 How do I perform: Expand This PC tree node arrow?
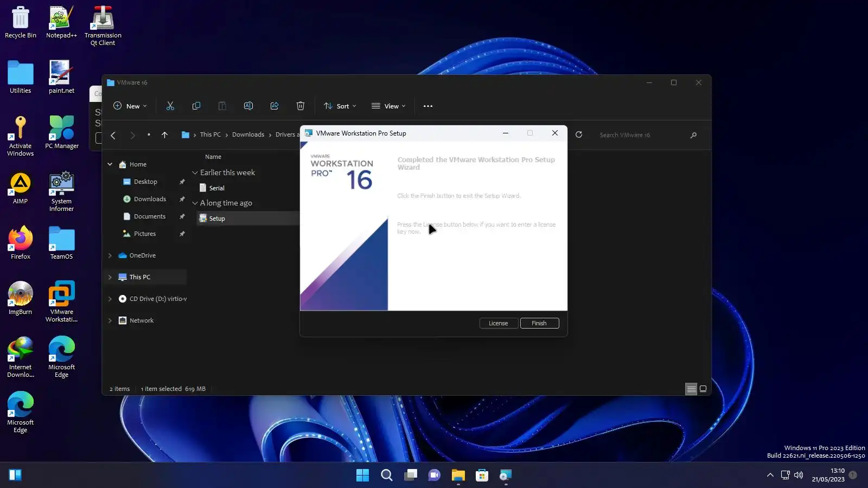point(110,277)
